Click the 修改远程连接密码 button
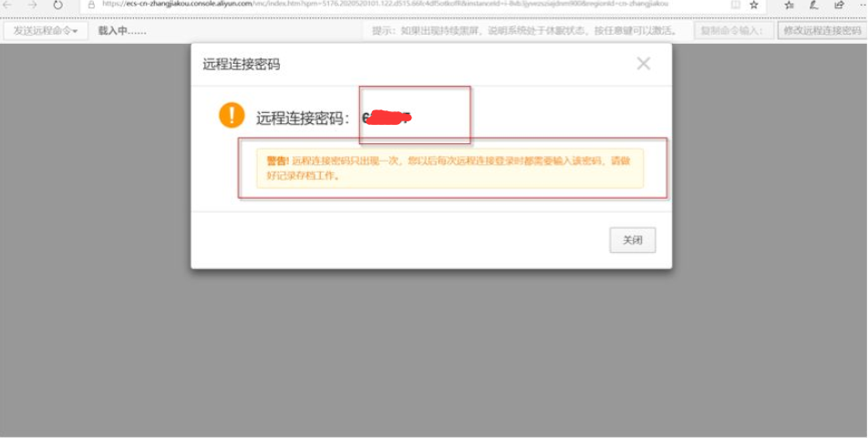This screenshot has height=438, width=868. [x=822, y=30]
